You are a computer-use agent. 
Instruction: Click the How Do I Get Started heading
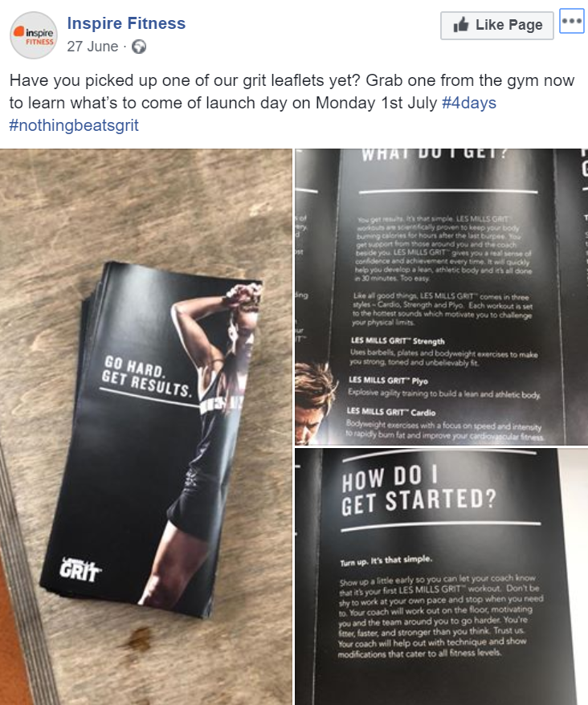point(419,491)
